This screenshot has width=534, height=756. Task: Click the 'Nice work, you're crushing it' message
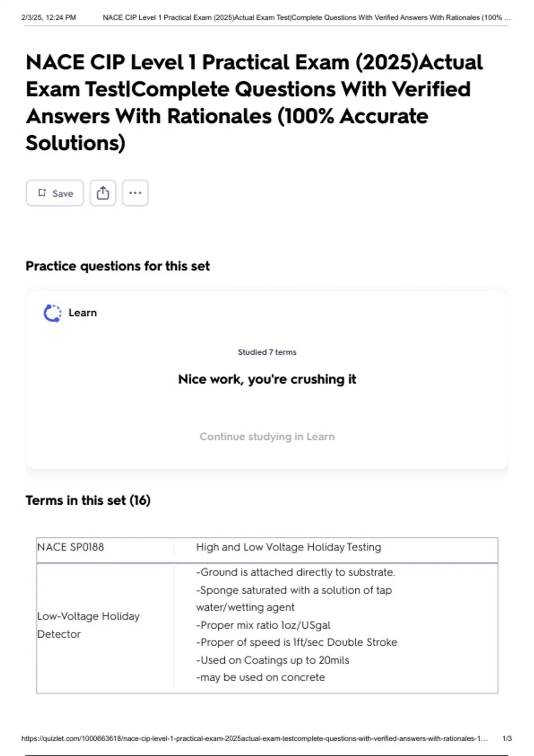tap(267, 379)
